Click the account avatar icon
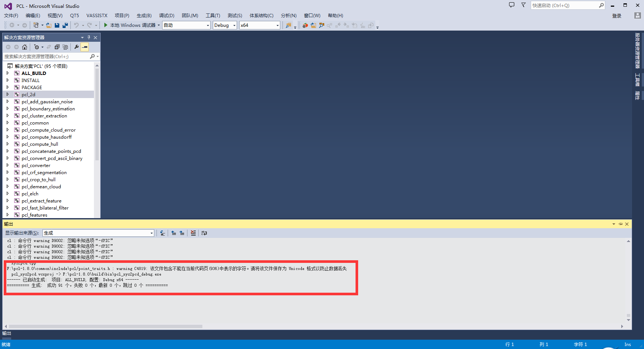This screenshot has width=644, height=349. click(x=638, y=16)
